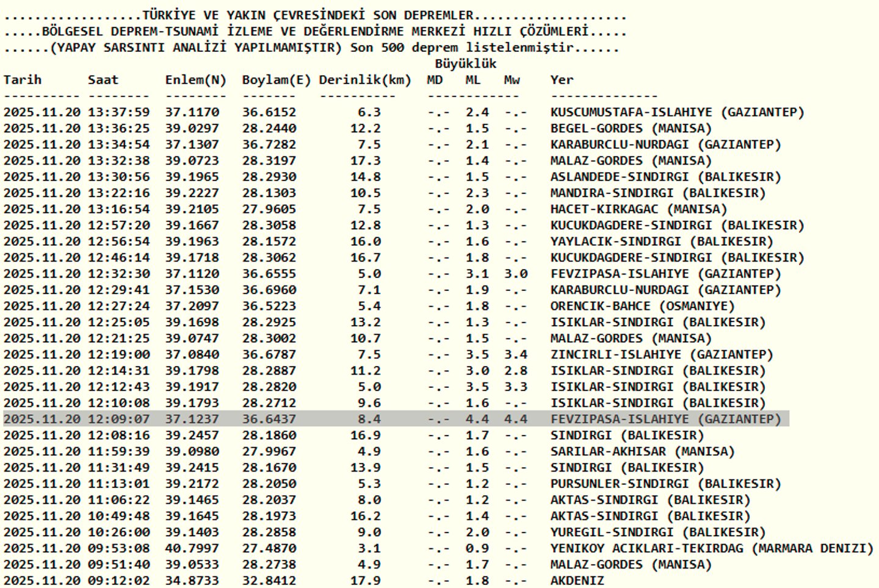Click the Saat column header

103,80
